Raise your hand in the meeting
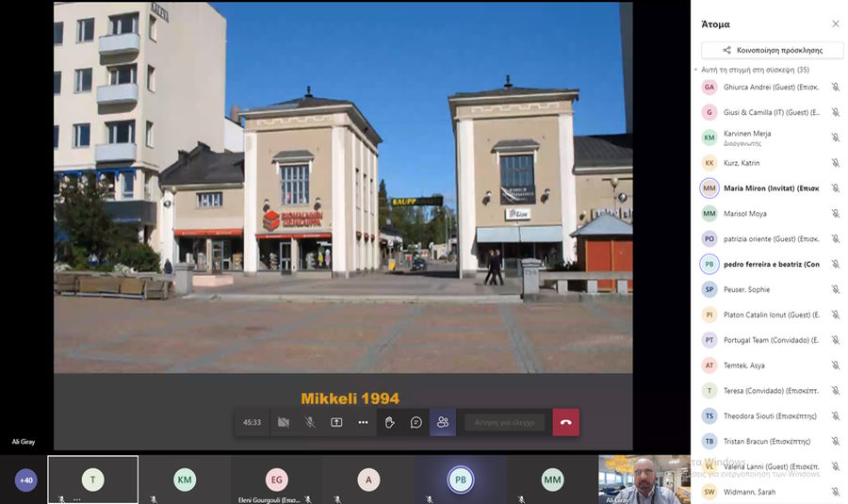Screen dimensions: 848x504 click(x=389, y=422)
